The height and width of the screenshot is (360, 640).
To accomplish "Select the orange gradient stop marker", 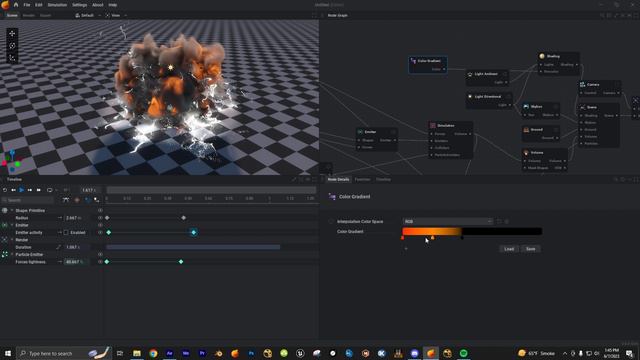I will point(433,238).
